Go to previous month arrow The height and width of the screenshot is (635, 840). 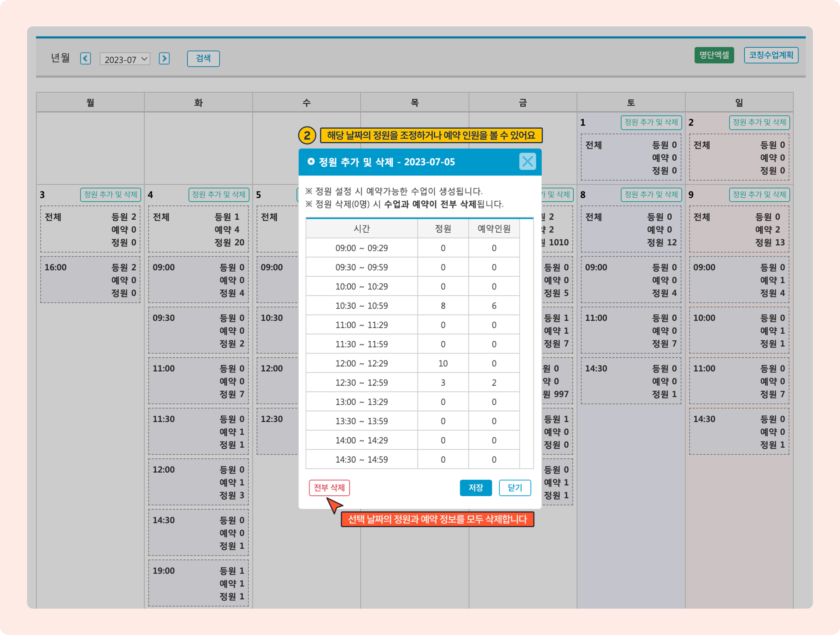pyautogui.click(x=85, y=59)
